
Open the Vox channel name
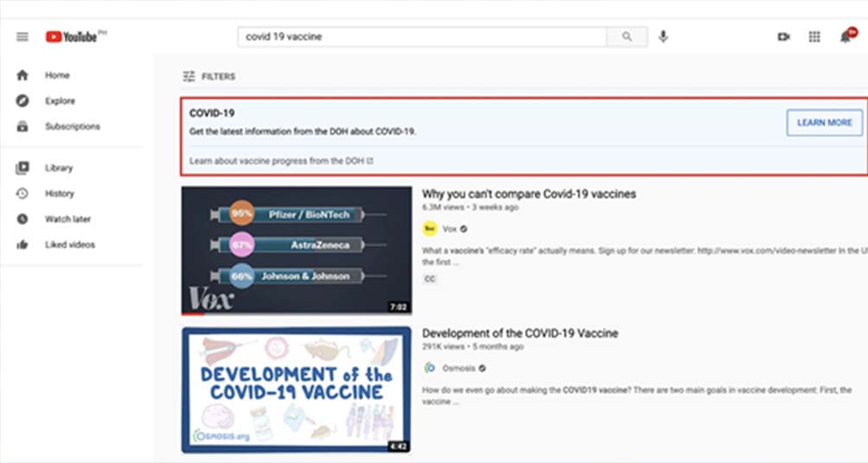click(x=450, y=228)
